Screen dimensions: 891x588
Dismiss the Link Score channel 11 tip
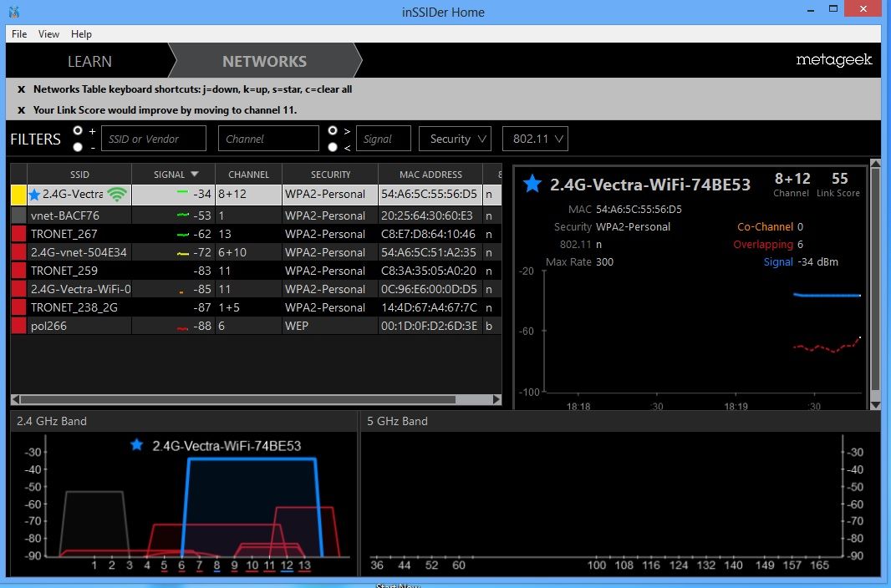coord(21,110)
